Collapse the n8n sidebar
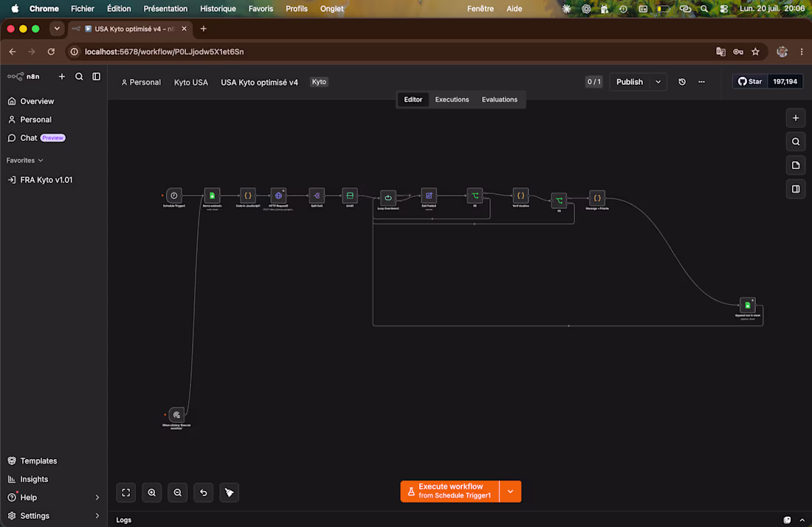812x527 pixels. point(96,77)
